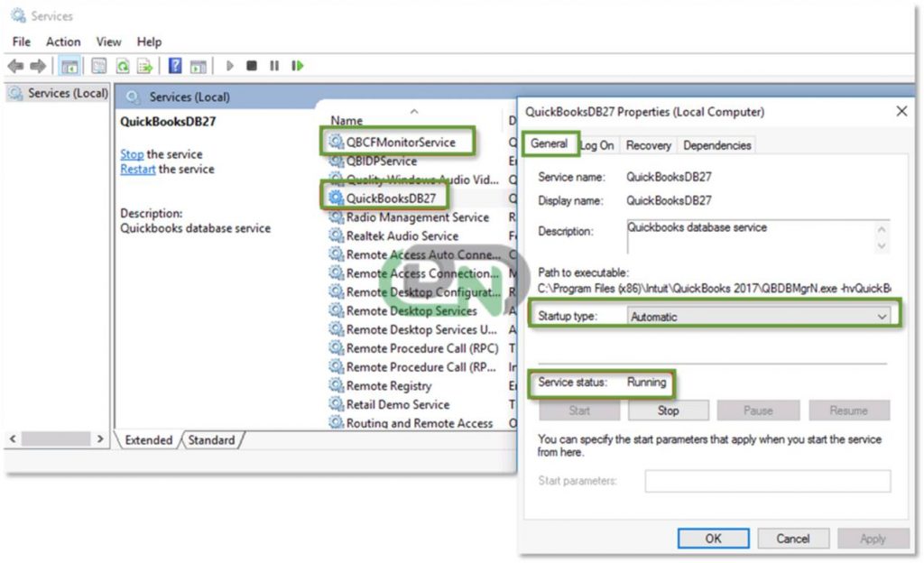Switch to the General tab
Screen dimensions: 924x563
[x=549, y=143]
